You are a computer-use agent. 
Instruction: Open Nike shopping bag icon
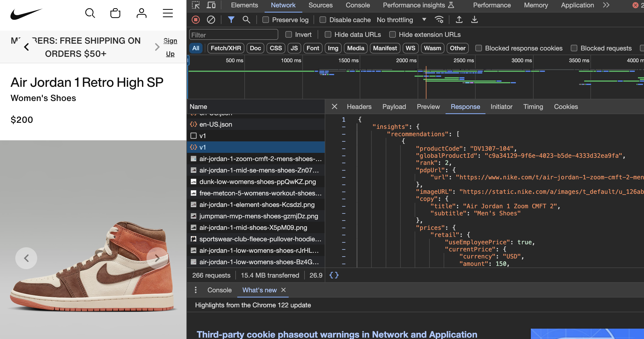[115, 13]
